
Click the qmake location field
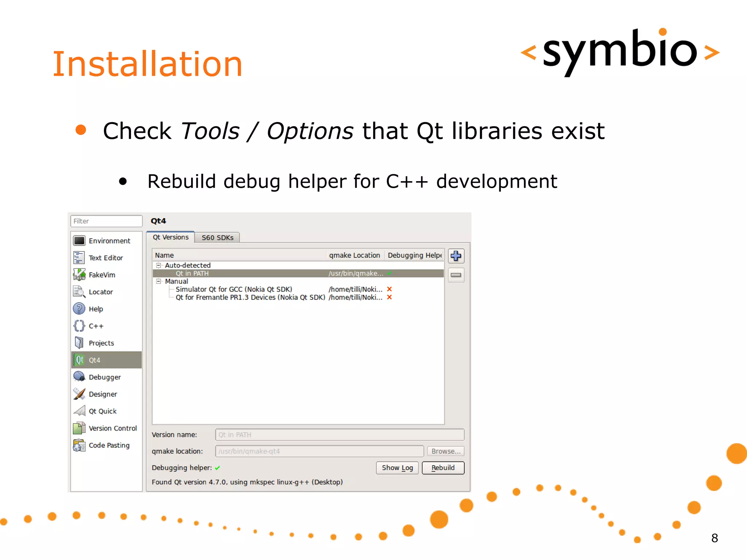click(x=320, y=451)
